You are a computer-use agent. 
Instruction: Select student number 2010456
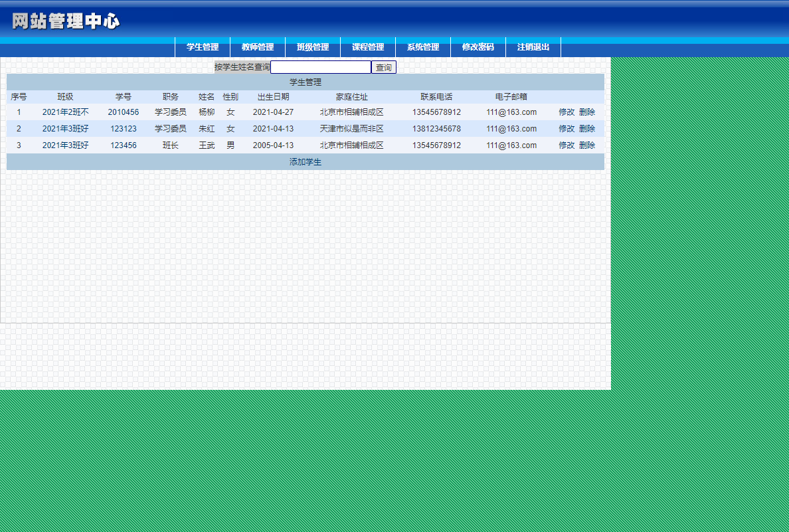click(124, 112)
